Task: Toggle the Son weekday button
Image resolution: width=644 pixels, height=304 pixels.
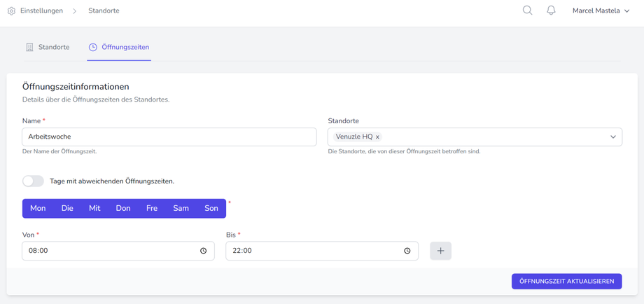Action: [211, 208]
